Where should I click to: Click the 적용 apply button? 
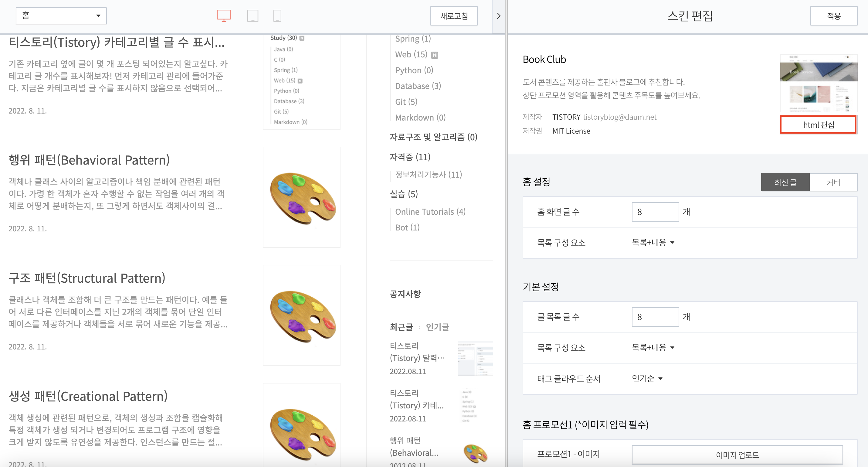pos(833,16)
